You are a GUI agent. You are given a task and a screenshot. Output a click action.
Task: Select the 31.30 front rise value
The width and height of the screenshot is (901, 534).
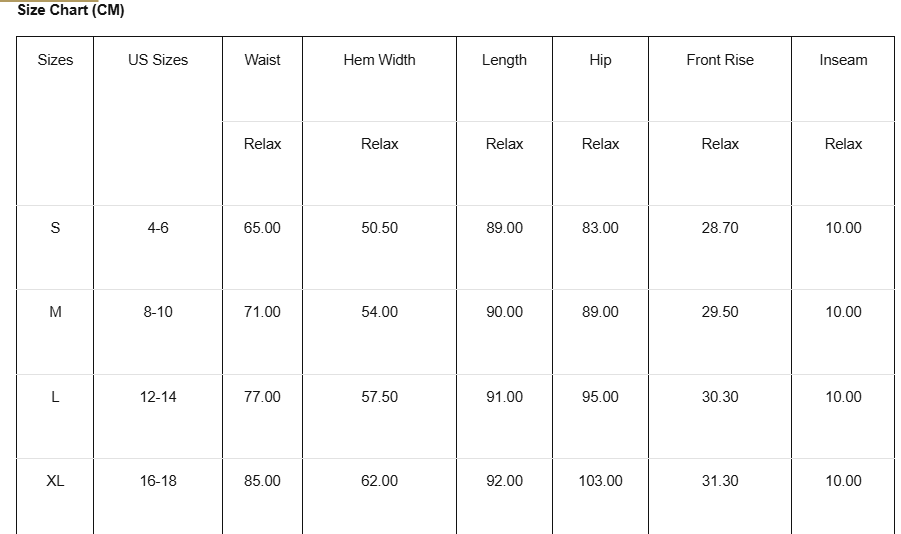click(720, 481)
